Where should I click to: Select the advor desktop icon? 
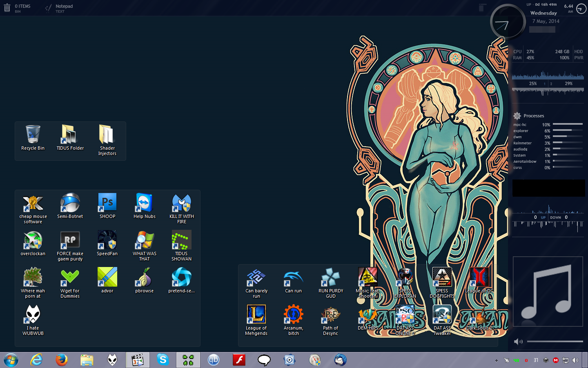pos(107,281)
